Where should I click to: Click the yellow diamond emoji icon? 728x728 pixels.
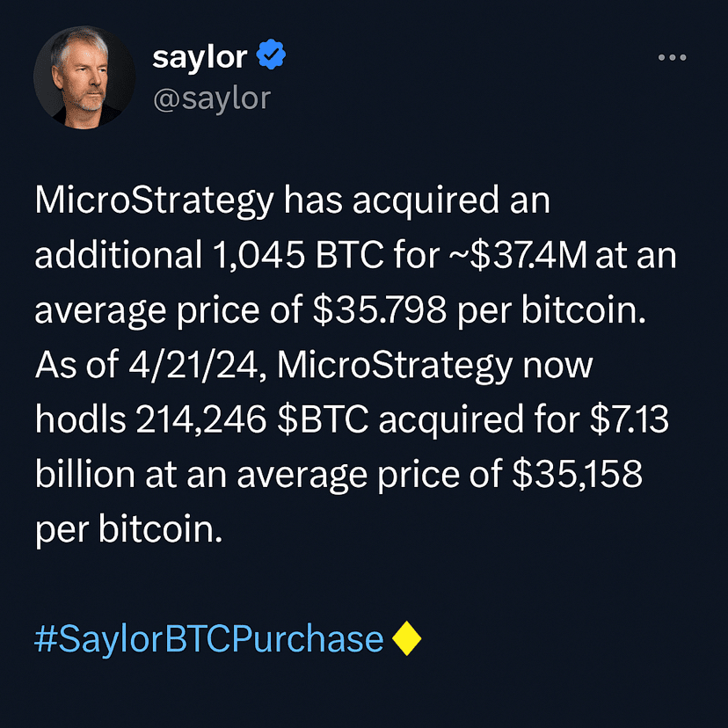click(x=405, y=639)
